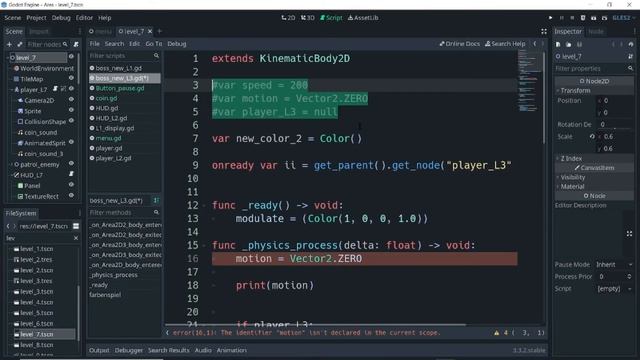Click the Rotation Degrees value slider
This screenshot has height=360, width=640.
[x=615, y=124]
